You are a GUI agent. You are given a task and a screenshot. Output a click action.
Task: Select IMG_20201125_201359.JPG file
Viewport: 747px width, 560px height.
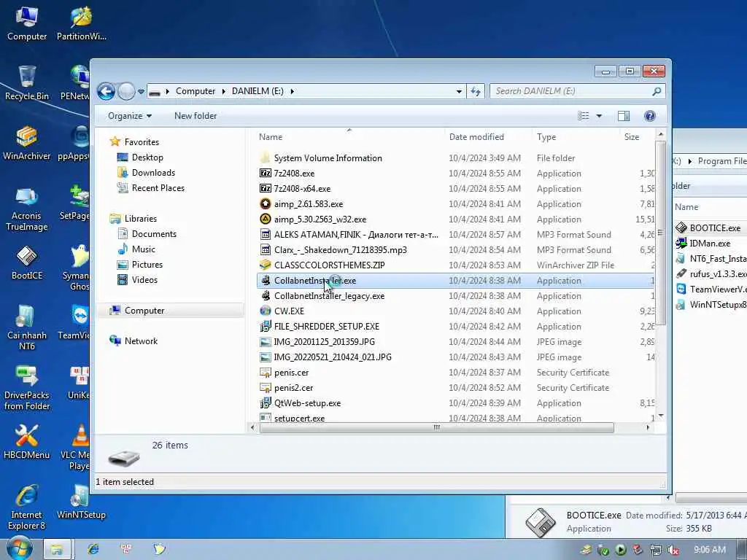tap(317, 342)
